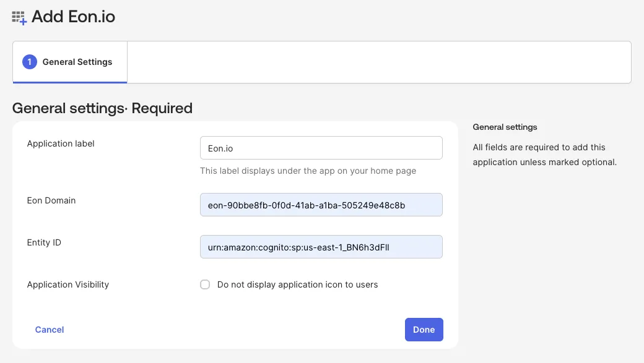The height and width of the screenshot is (363, 644).
Task: Cancel adding the application
Action: (x=50, y=330)
